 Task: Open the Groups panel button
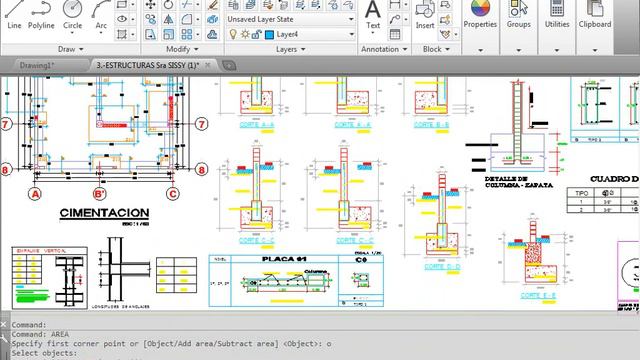(518, 24)
